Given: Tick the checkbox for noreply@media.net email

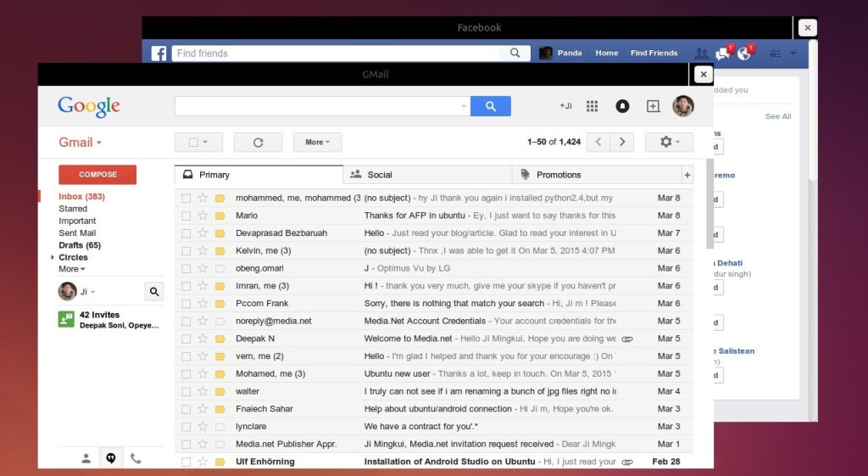Looking at the screenshot, I should 186,322.
